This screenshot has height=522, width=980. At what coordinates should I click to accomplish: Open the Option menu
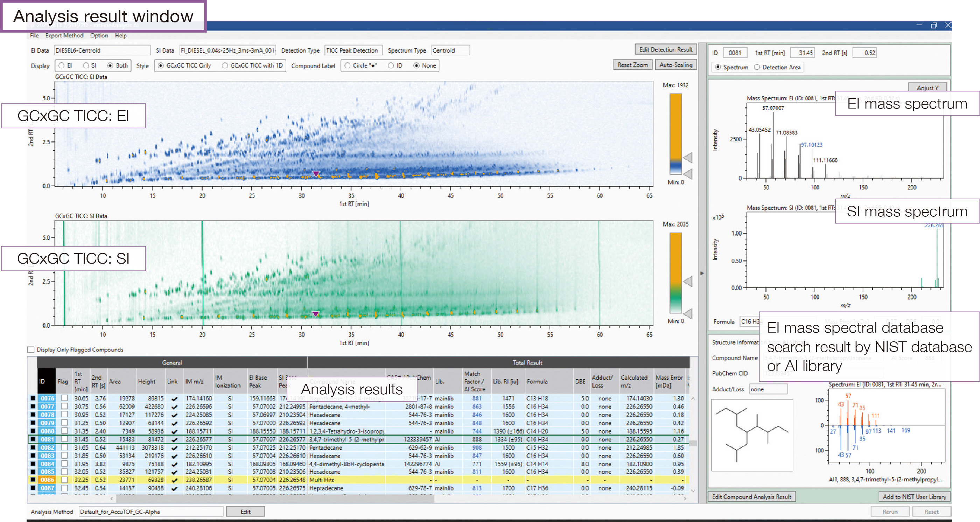99,35
